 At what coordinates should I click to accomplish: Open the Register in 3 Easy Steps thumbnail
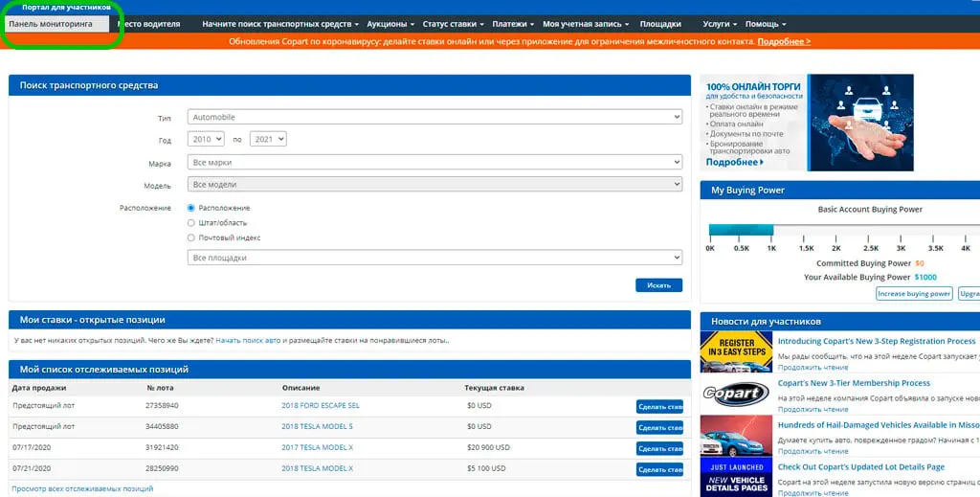point(736,352)
